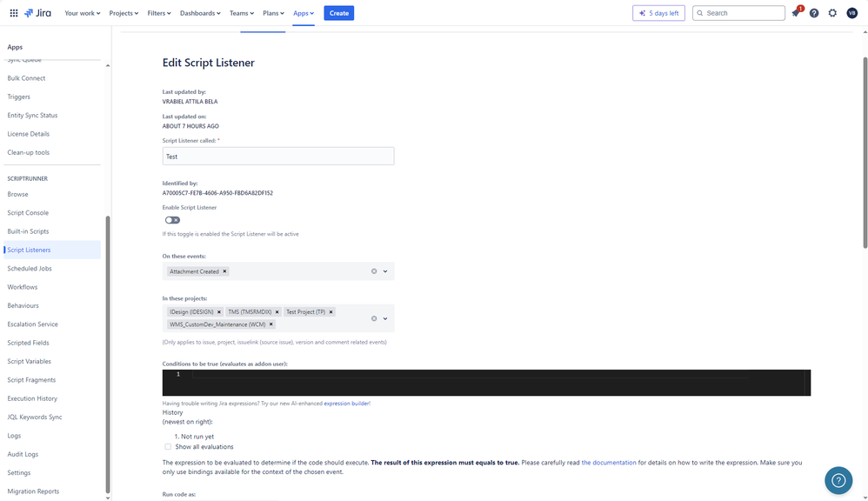Remove the Test Project (TP) tag
Screen dimensions: 868x501
(x=331, y=311)
